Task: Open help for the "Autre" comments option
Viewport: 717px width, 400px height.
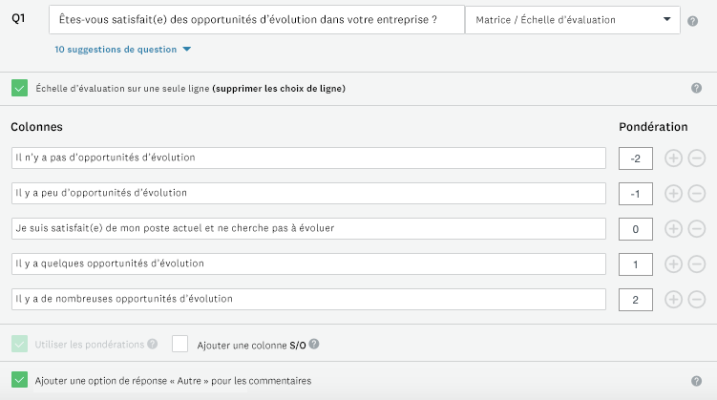Action: click(x=696, y=380)
